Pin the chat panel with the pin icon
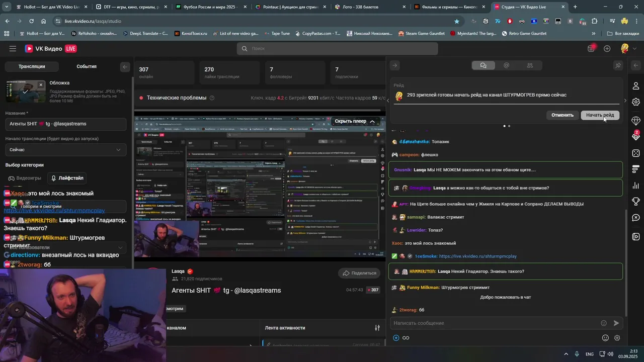Image resolution: width=644 pixels, height=362 pixels. coord(618,65)
